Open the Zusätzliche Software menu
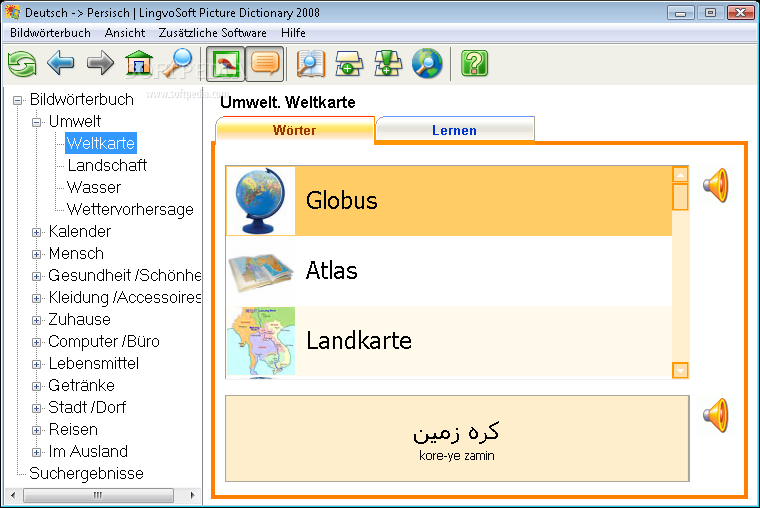 click(x=212, y=33)
